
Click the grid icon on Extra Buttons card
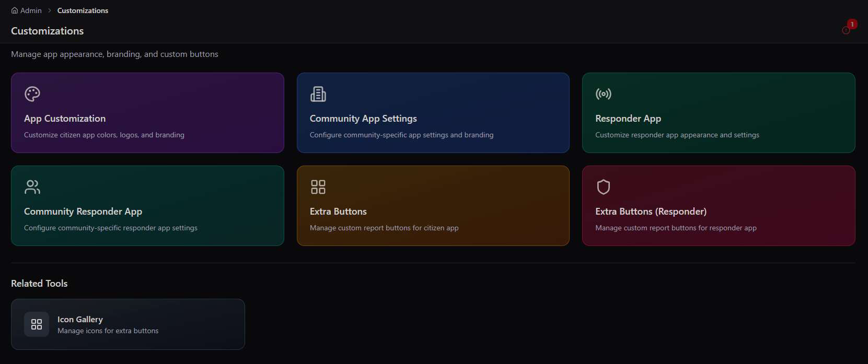pyautogui.click(x=318, y=187)
